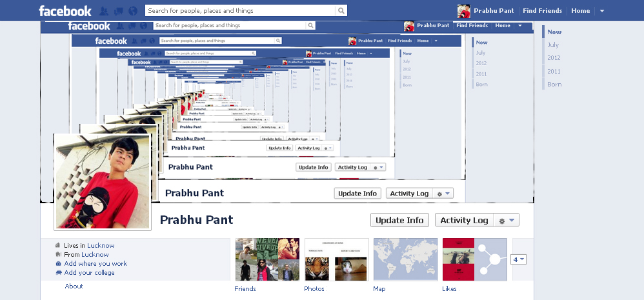Jump to 2011 on the outermost timeline

(x=554, y=72)
